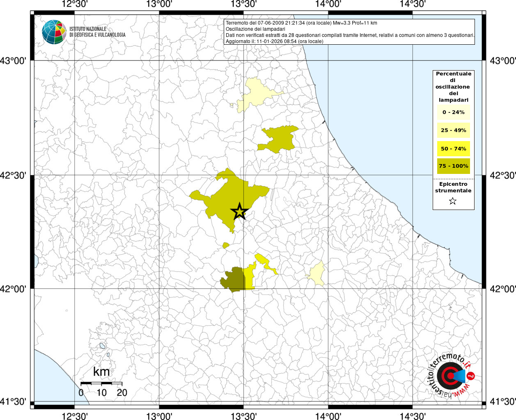The image size is (516, 420).
Task: Select the 50 - 74% legend swatch
Action: (x=453, y=148)
